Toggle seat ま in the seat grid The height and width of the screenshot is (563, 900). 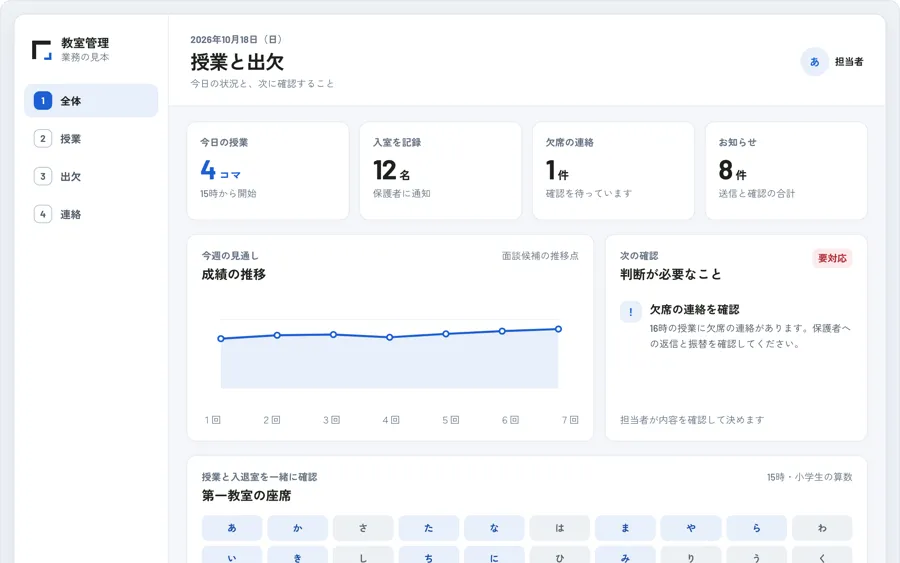(x=625, y=528)
